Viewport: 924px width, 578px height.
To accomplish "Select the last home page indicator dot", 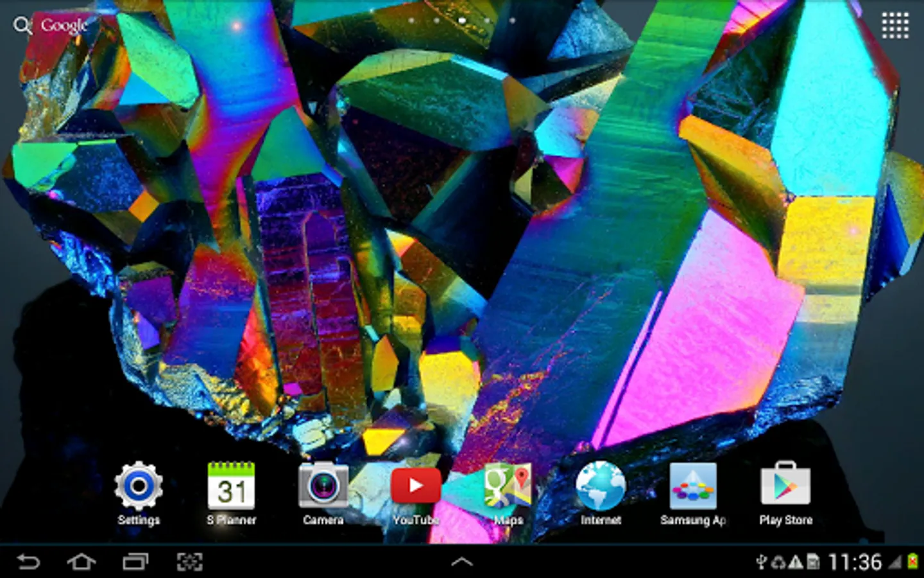I will (512, 21).
